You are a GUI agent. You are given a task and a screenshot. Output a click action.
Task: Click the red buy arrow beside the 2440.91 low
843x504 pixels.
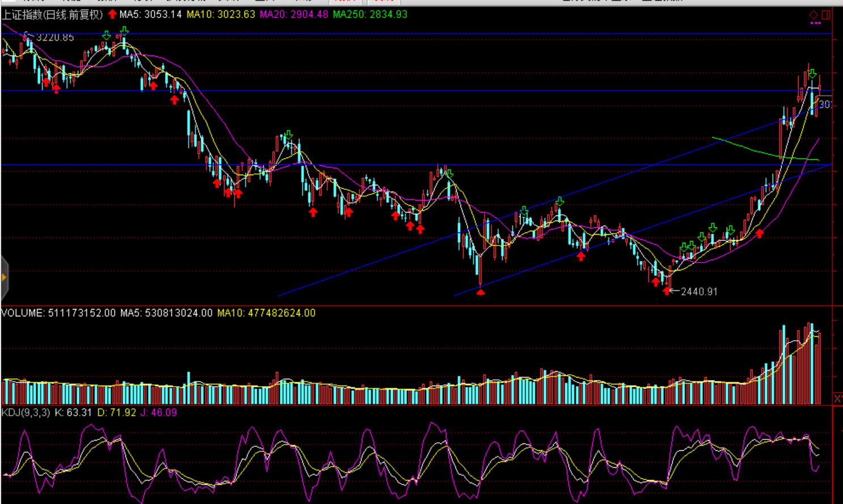click(667, 291)
